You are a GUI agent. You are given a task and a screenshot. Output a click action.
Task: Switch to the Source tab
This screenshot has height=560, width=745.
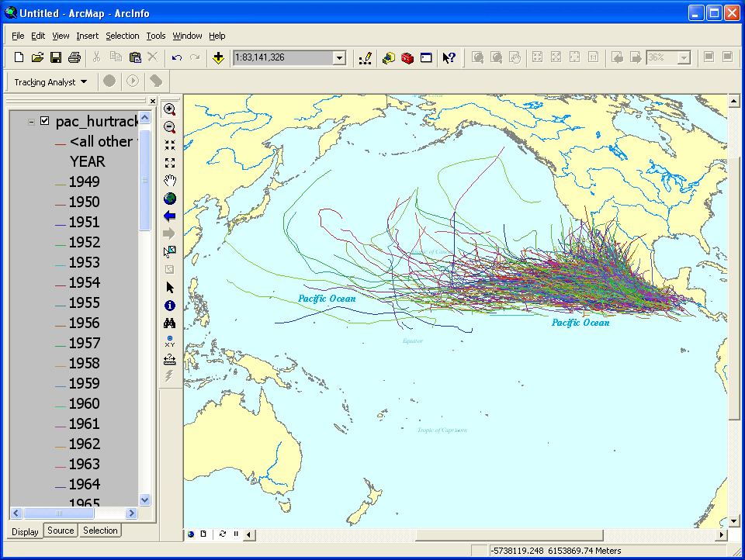[x=61, y=531]
